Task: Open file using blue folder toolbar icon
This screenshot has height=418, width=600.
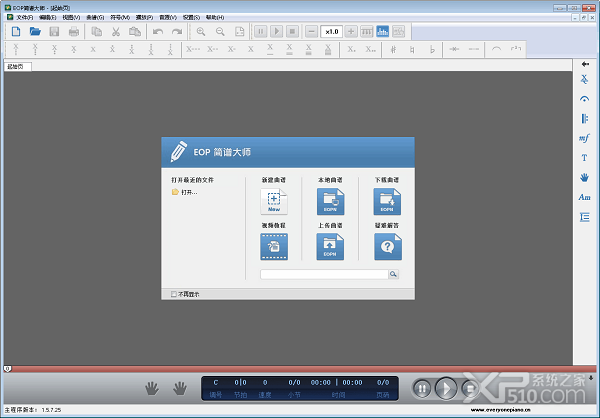Action: (x=35, y=31)
